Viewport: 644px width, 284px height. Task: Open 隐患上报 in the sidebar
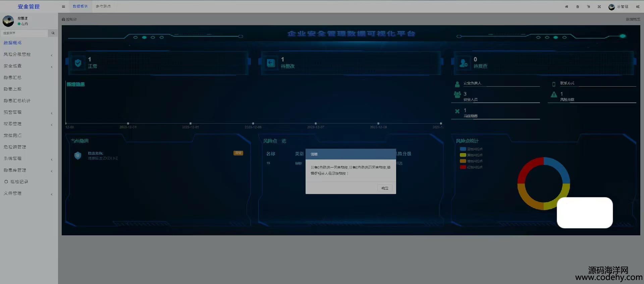[x=29, y=89]
